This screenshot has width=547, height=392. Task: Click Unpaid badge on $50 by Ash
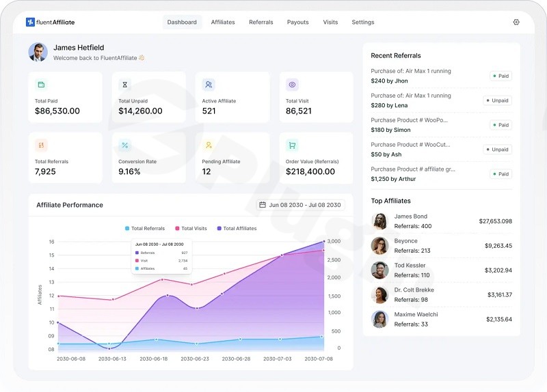click(x=498, y=150)
